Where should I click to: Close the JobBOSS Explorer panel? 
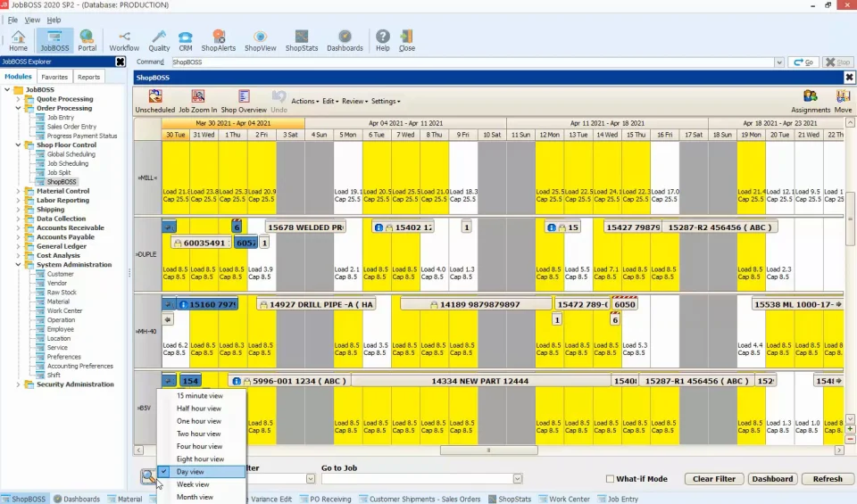121,62
